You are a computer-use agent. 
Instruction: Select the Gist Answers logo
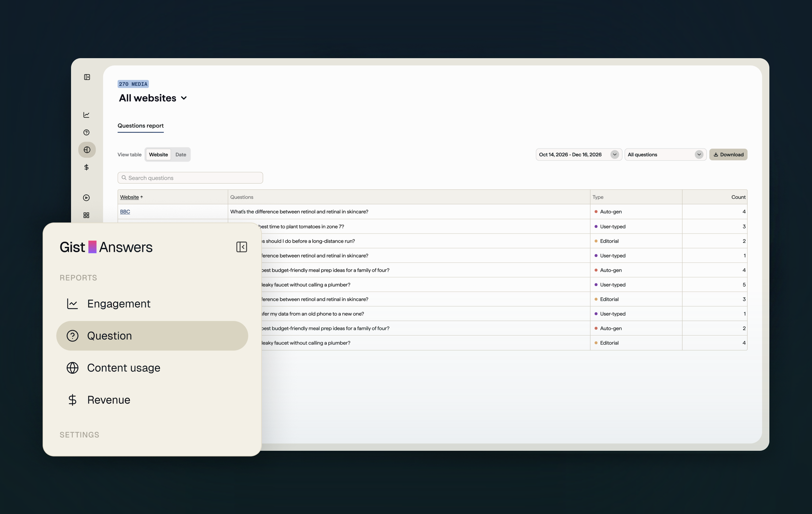[106, 247]
